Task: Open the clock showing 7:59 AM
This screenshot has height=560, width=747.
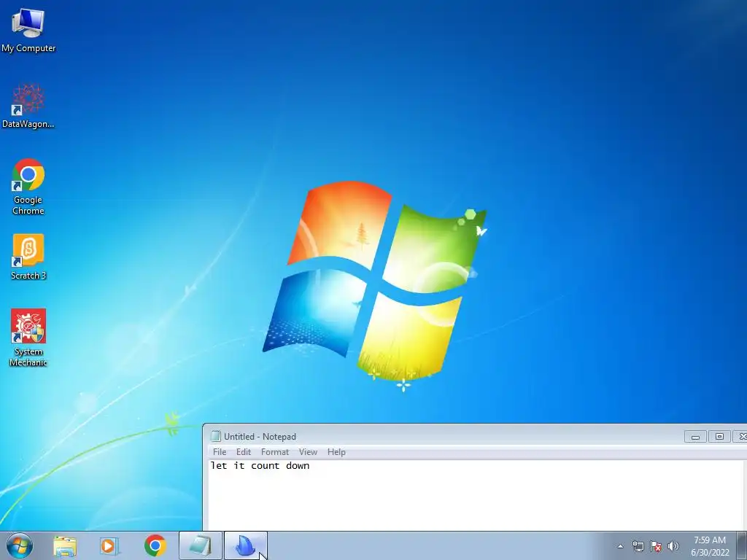Action: (710, 546)
